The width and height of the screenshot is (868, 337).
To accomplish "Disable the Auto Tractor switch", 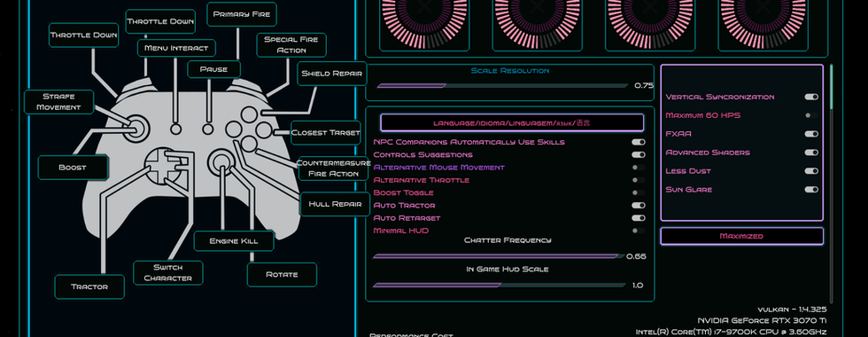I will pos(639,206).
